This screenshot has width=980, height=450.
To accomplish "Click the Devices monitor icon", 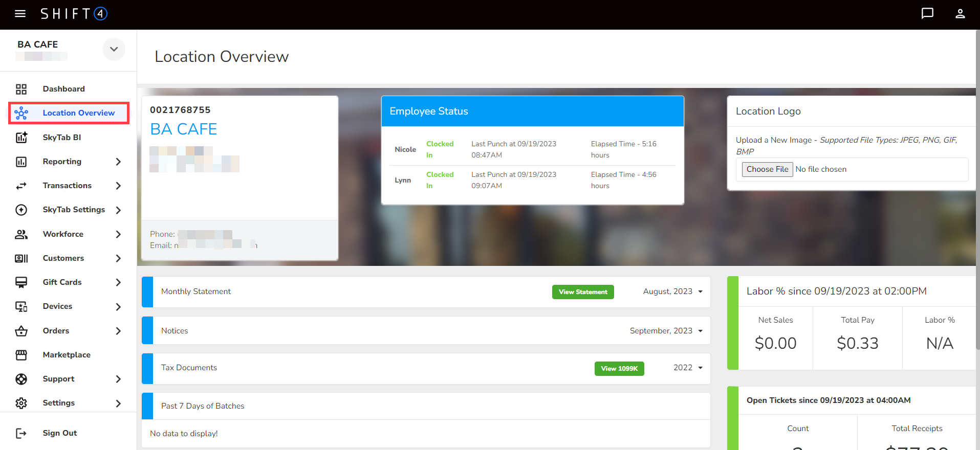I will click(21, 306).
